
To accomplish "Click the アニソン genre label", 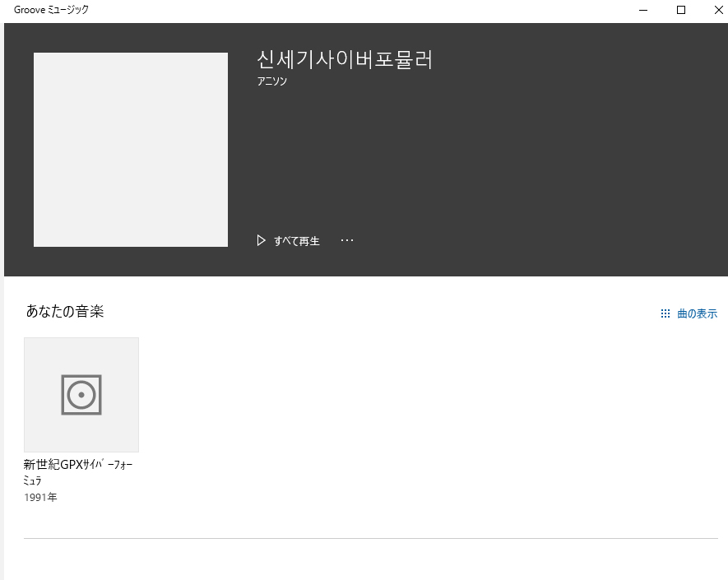I will [x=272, y=81].
